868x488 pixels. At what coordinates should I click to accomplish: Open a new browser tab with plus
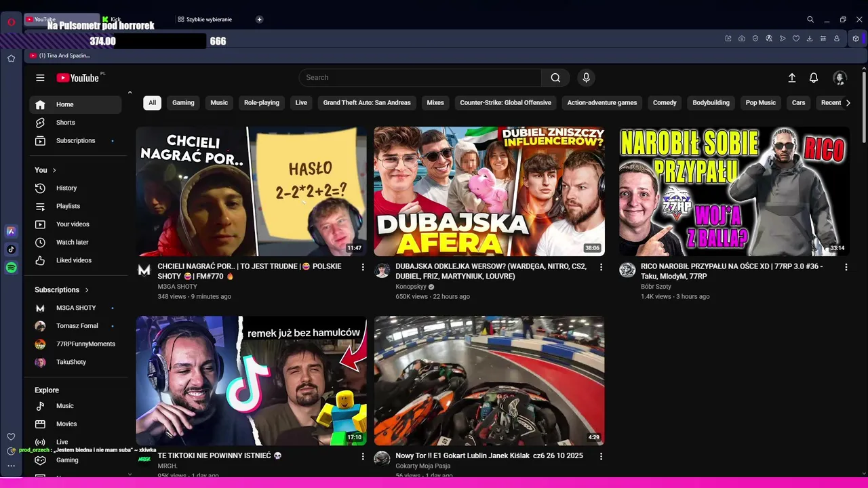[259, 20]
